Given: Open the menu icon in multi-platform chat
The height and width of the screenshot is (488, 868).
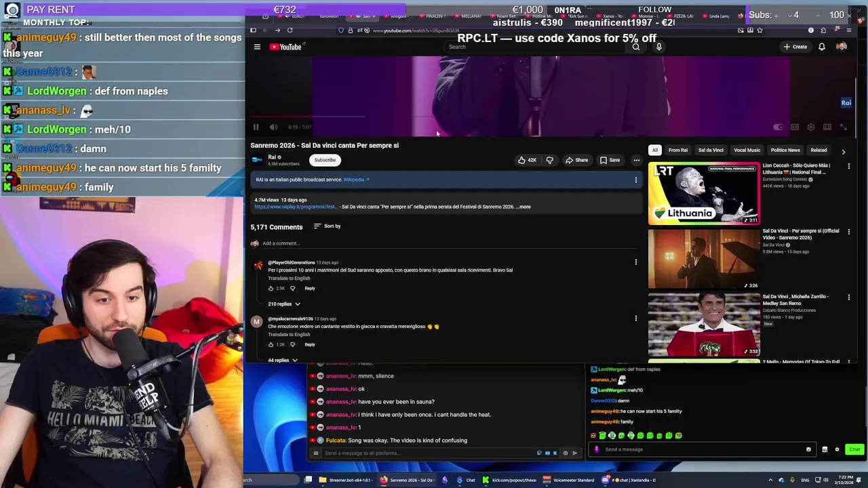Looking at the screenshot, I should [x=315, y=453].
